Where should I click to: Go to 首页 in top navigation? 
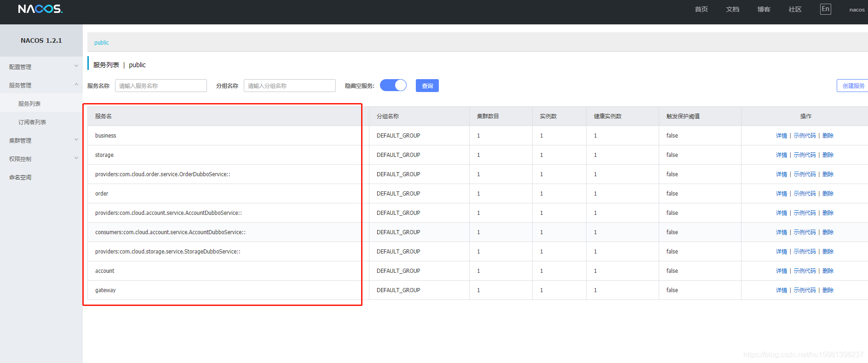click(701, 9)
